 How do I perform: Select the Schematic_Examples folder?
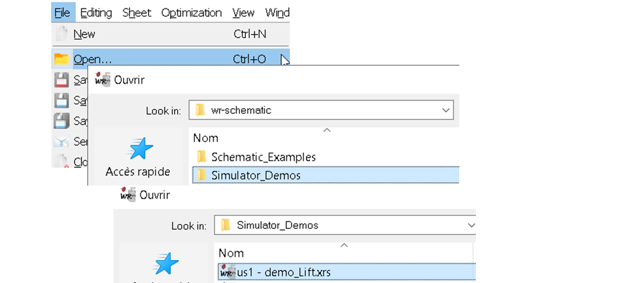pyautogui.click(x=263, y=157)
